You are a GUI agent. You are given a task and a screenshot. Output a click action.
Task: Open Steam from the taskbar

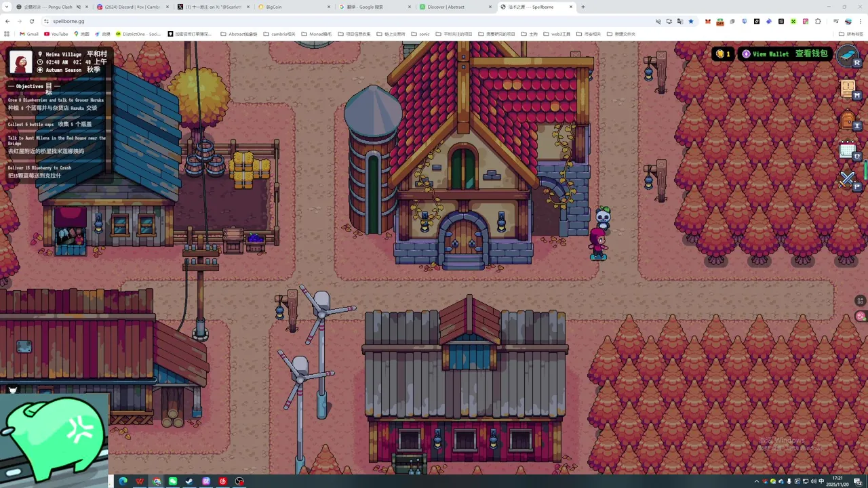point(189,481)
